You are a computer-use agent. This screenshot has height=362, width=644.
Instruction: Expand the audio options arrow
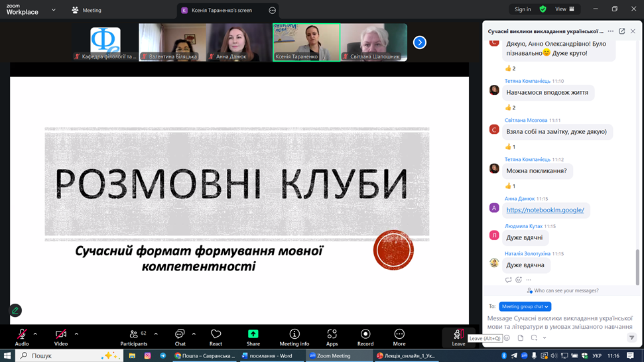[x=35, y=333]
